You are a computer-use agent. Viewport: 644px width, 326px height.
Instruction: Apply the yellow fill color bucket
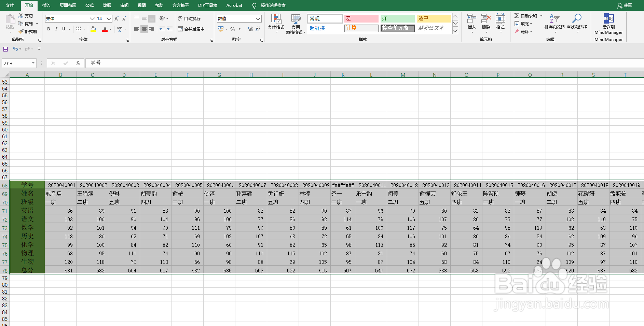(93, 29)
